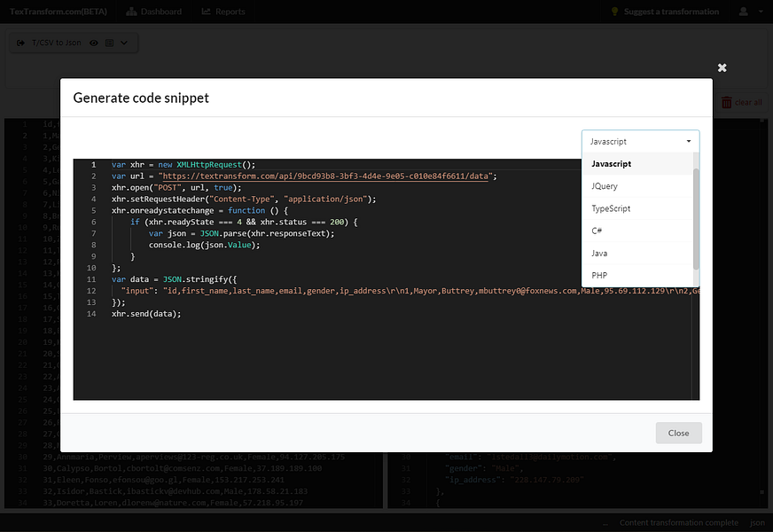Open the caret beside the user icon
773x532 pixels.
coord(761,12)
